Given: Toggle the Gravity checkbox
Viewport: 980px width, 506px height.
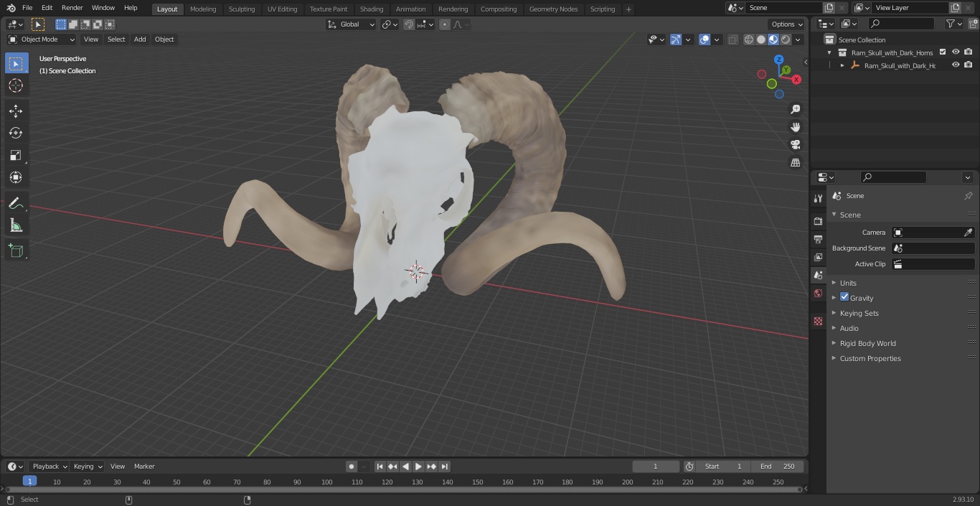Looking at the screenshot, I should pos(844,297).
